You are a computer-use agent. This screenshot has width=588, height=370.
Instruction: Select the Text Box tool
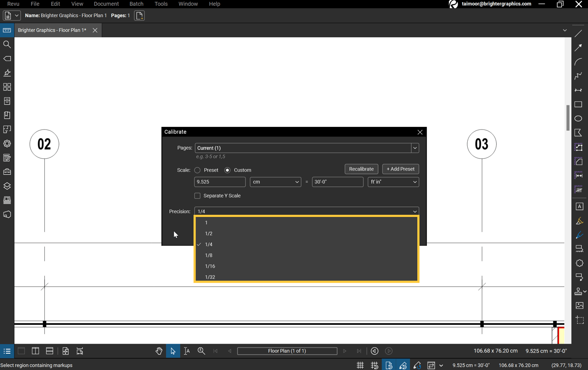pos(579,206)
